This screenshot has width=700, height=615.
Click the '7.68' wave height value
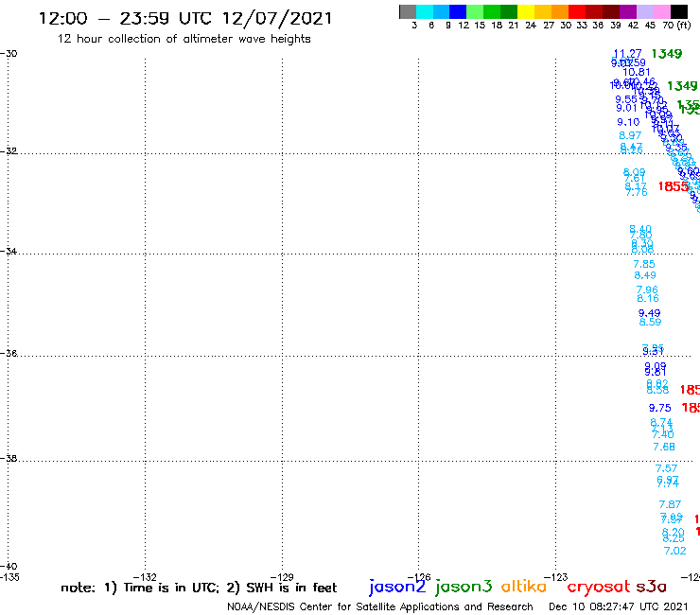pos(664,447)
